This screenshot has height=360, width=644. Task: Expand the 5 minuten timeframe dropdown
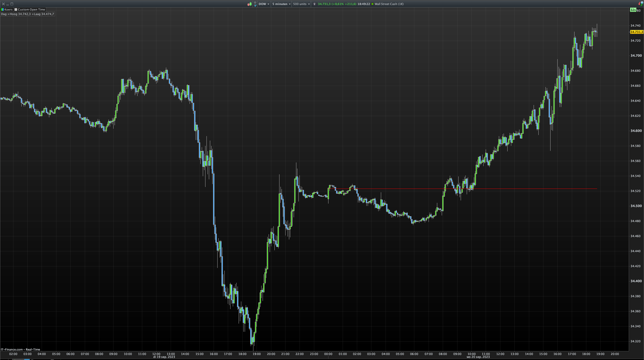(281, 4)
